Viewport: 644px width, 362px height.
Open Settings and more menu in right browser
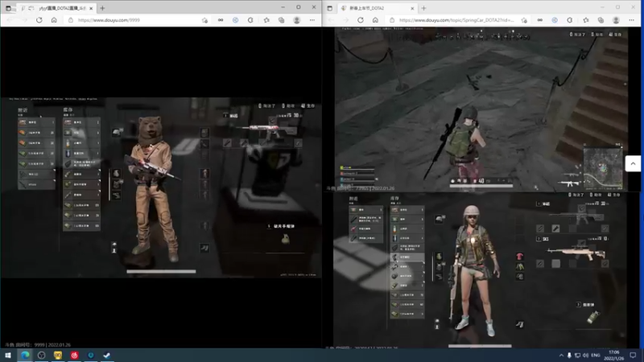[632, 20]
